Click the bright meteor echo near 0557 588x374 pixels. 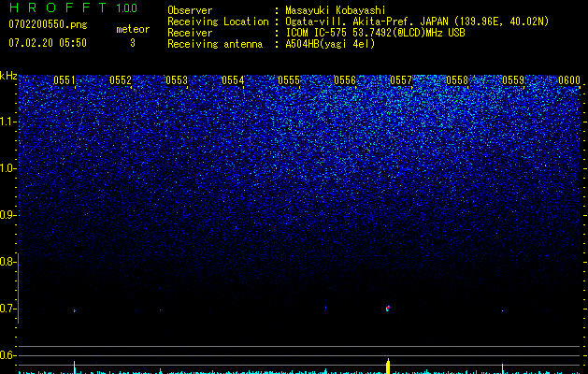pyautogui.click(x=388, y=309)
